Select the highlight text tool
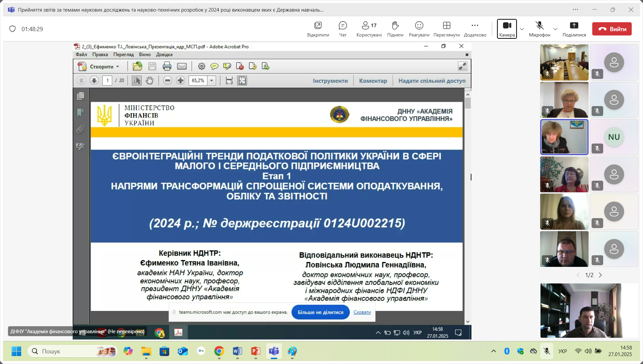Viewport: 643px width, 364px height. point(227,66)
